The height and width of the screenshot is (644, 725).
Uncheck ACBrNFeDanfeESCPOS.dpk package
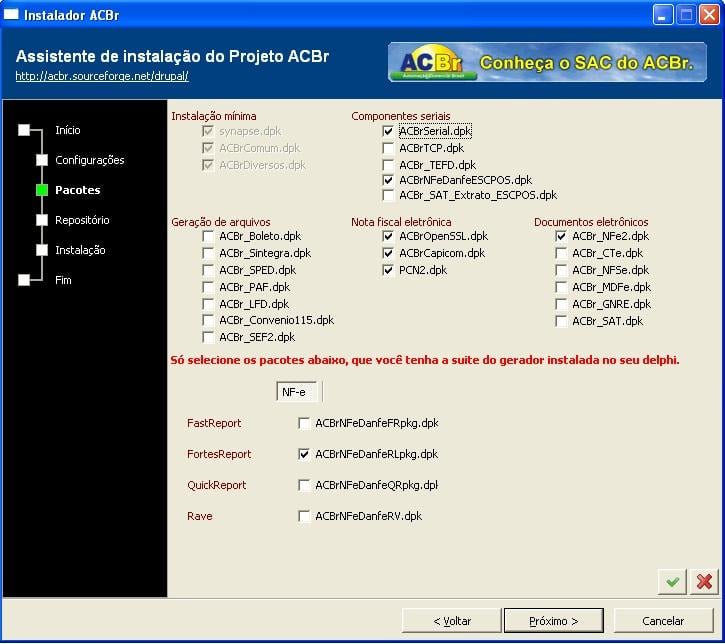388,180
